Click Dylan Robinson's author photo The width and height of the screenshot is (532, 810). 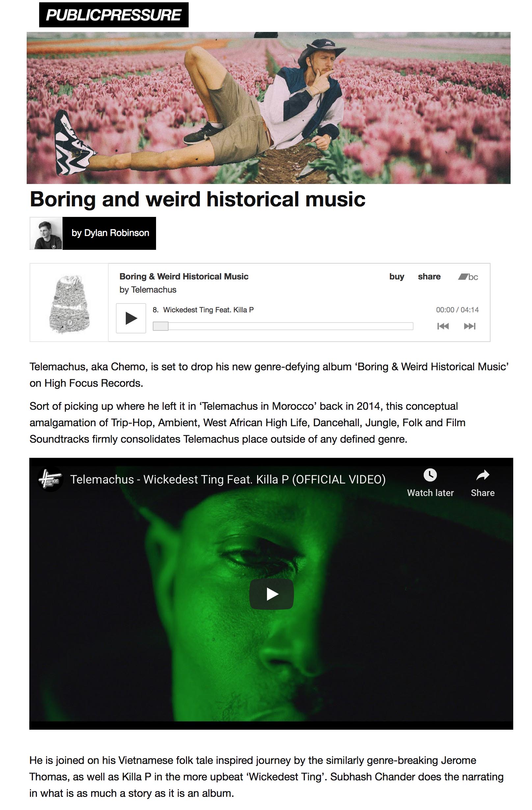click(x=46, y=233)
